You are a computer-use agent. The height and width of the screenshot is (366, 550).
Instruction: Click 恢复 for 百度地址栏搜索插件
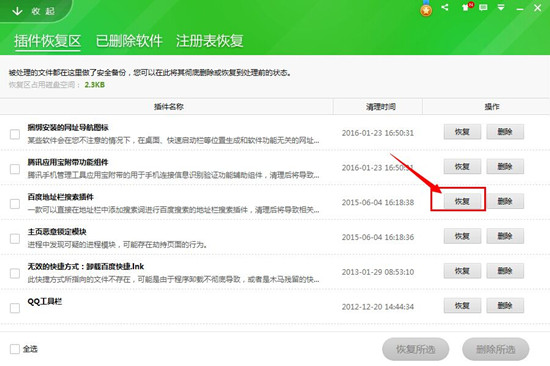(x=462, y=201)
